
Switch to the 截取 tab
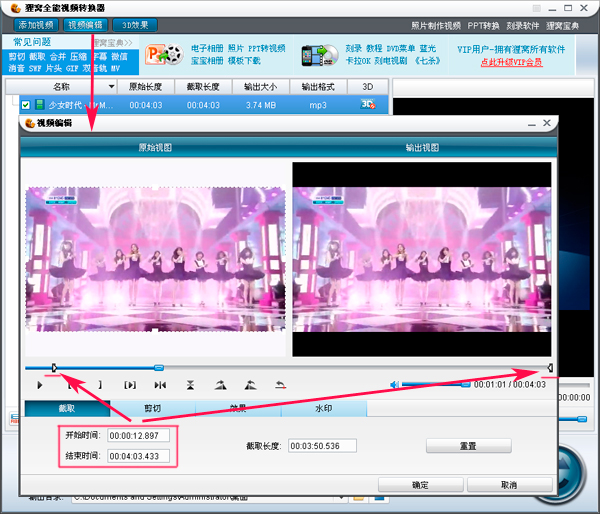(67, 408)
